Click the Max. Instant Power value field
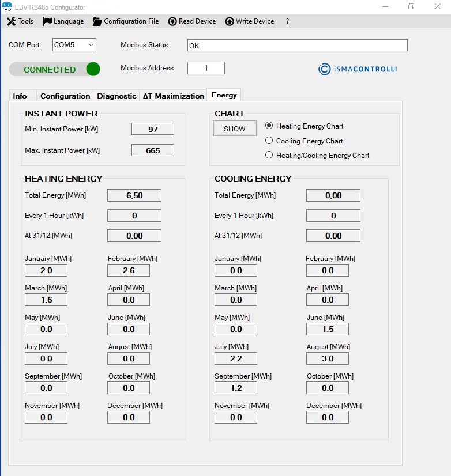This screenshot has height=476, width=451. [x=153, y=150]
